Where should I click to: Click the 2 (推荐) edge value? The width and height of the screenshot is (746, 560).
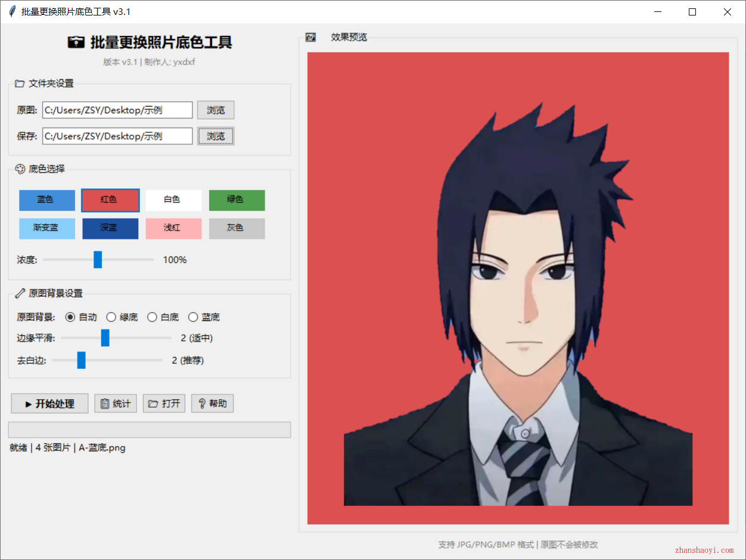click(188, 360)
